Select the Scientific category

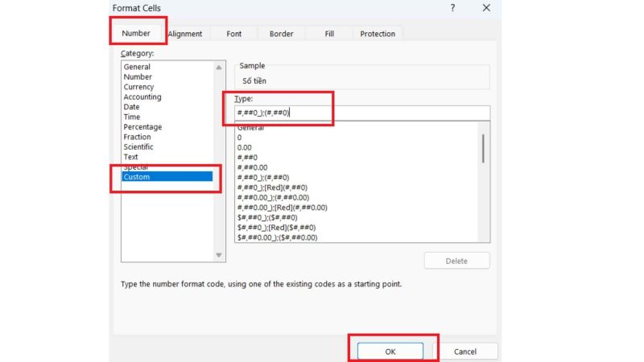[x=167, y=146]
